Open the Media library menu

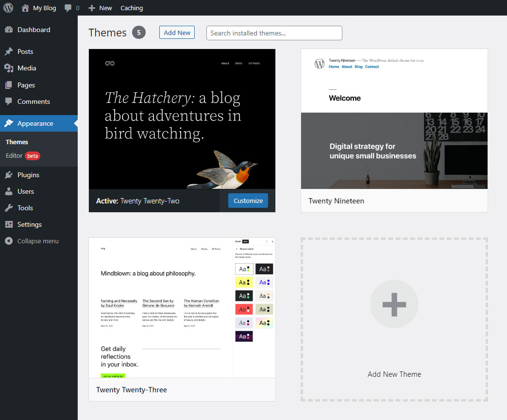click(x=39, y=68)
